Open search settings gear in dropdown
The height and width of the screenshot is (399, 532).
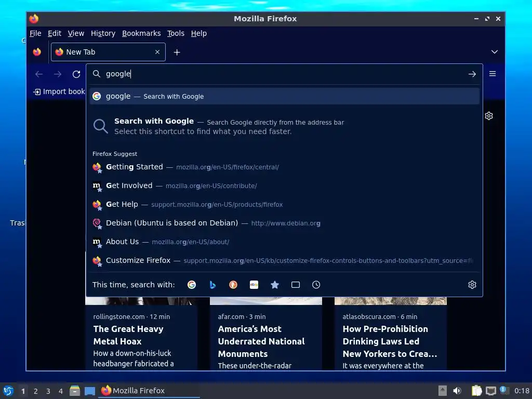click(x=472, y=285)
